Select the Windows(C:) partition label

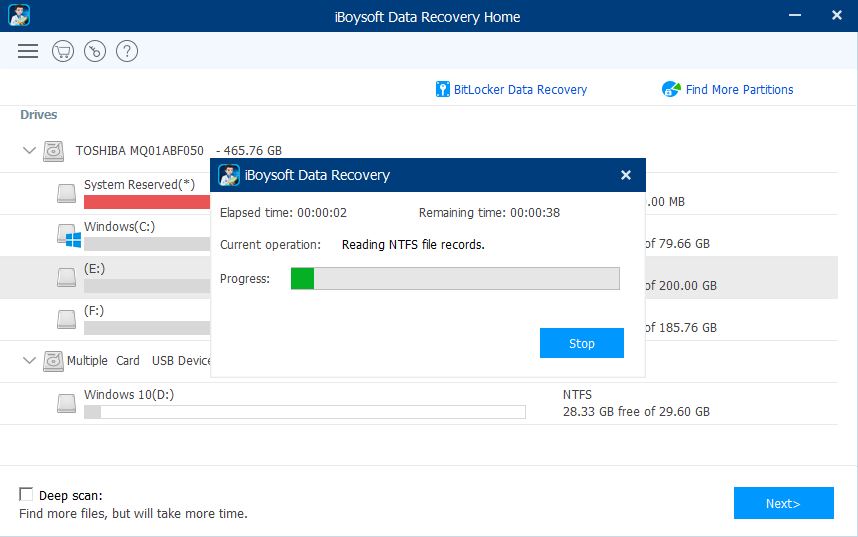119,227
